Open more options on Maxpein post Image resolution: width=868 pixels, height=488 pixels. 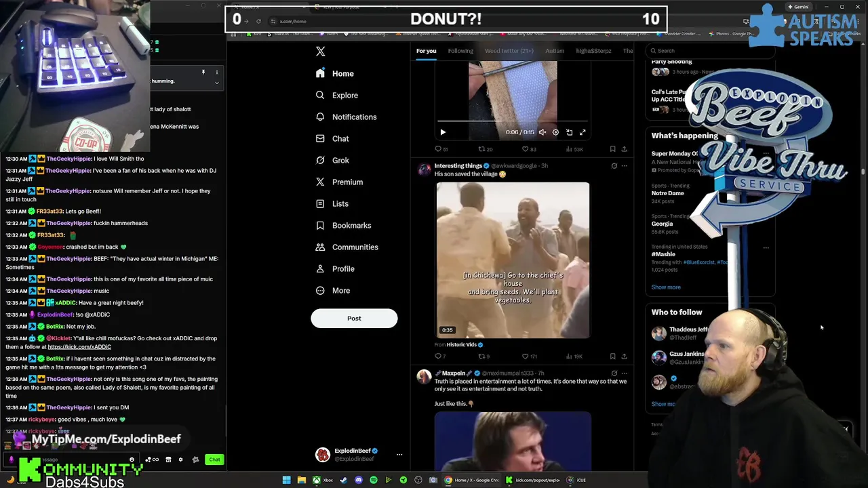(x=624, y=373)
